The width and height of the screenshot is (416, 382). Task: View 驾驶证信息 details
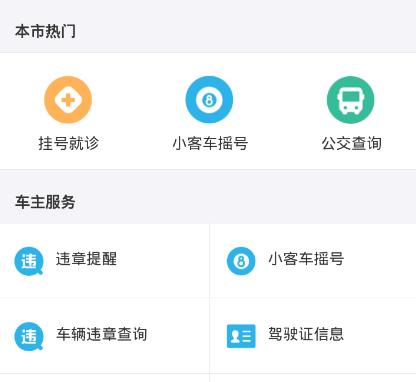coord(306,334)
